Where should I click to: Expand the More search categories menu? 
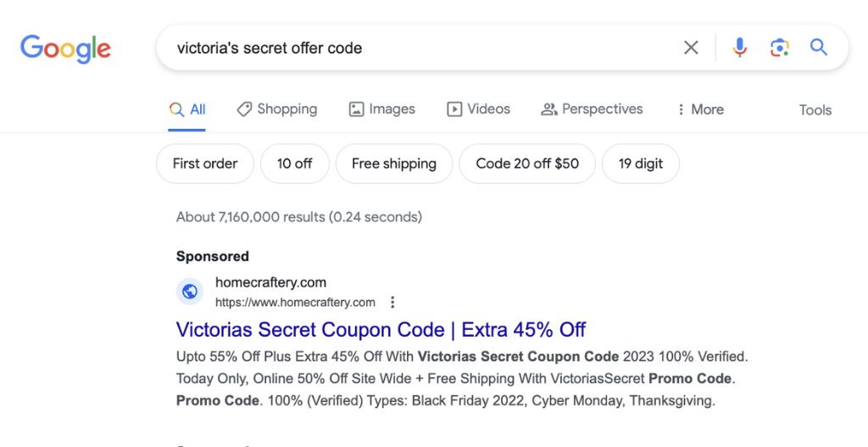[699, 109]
